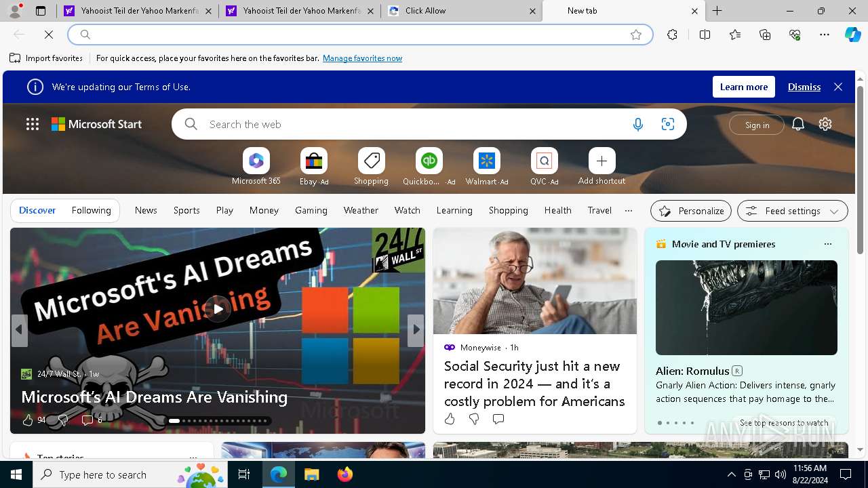
Task: Stop loading with the X button
Action: [49, 35]
